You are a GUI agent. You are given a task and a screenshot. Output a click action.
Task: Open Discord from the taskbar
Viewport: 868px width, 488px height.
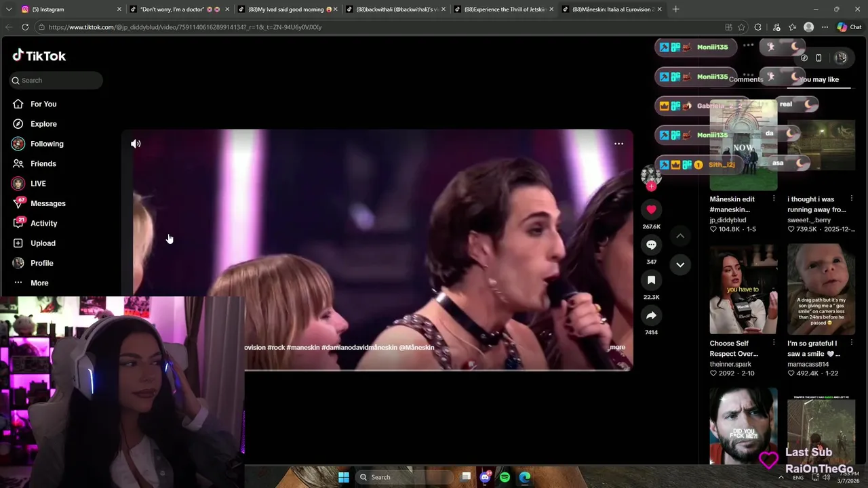click(x=485, y=477)
